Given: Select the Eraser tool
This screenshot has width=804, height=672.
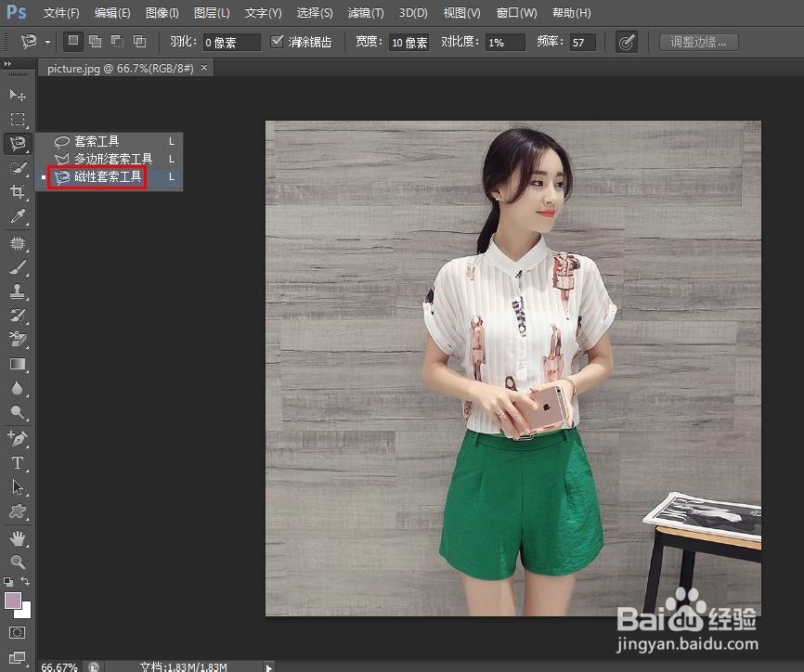Looking at the screenshot, I should pyautogui.click(x=18, y=340).
